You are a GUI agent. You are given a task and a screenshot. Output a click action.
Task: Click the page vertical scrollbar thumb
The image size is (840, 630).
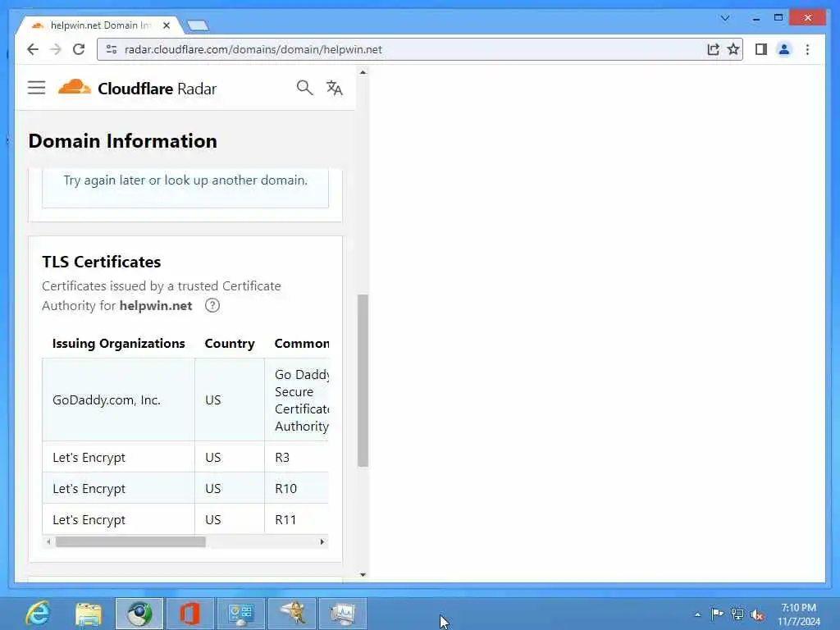363,381
